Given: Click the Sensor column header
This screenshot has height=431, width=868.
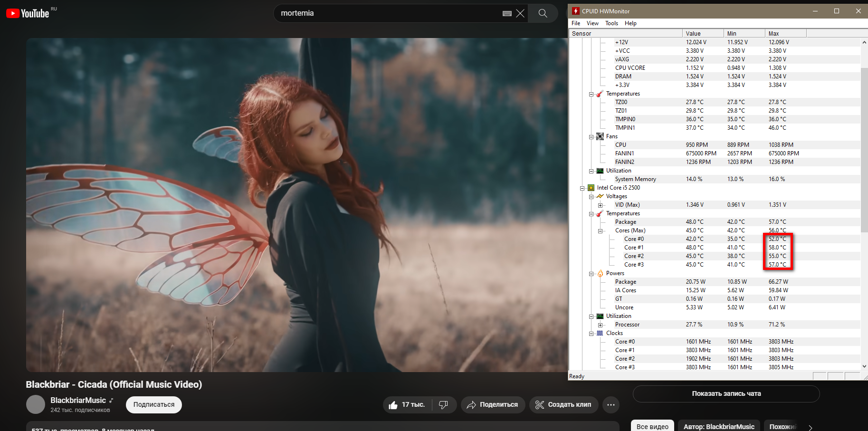Looking at the screenshot, I should point(626,33).
